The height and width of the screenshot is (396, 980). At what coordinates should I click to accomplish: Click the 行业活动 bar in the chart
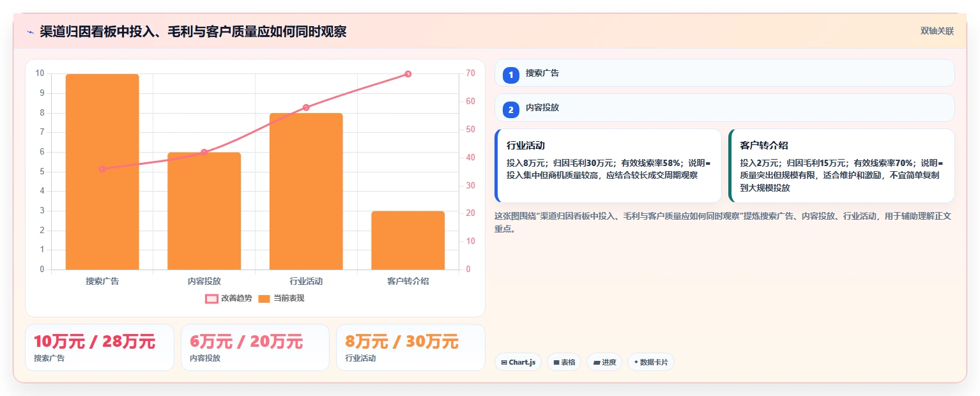click(x=306, y=192)
